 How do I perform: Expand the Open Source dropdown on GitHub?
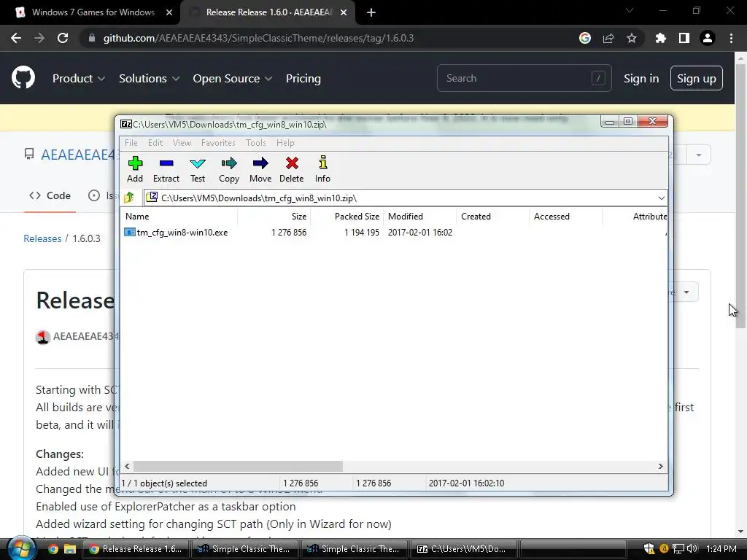(233, 79)
